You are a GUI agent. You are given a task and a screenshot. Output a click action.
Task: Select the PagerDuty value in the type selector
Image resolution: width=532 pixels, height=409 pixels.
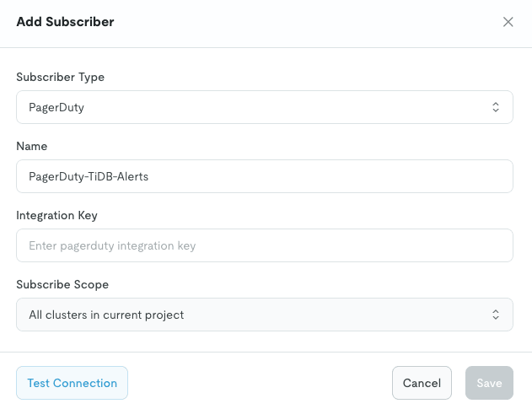tap(56, 108)
